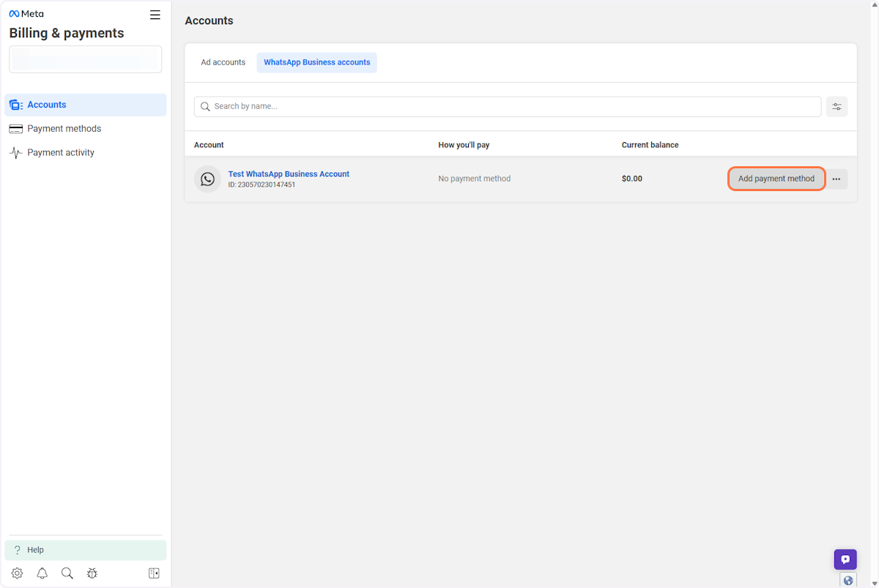Open the business account selector box

[x=86, y=59]
